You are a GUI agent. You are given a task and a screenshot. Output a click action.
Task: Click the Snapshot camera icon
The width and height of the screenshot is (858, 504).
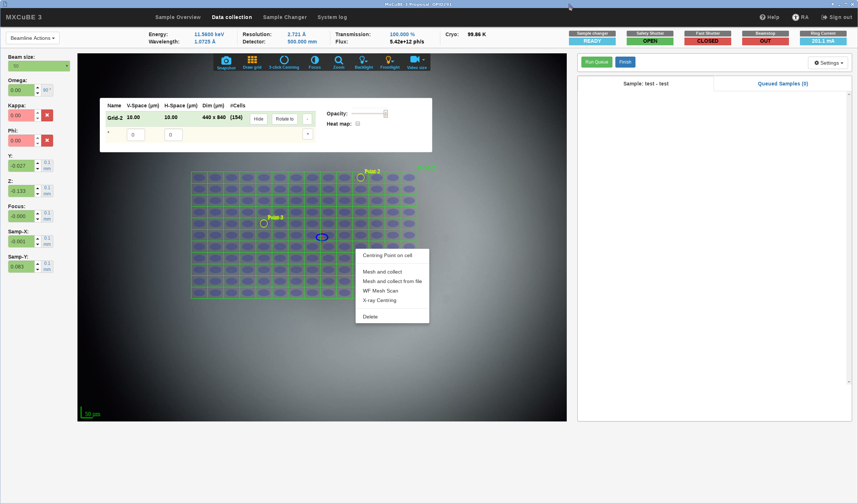click(x=226, y=61)
